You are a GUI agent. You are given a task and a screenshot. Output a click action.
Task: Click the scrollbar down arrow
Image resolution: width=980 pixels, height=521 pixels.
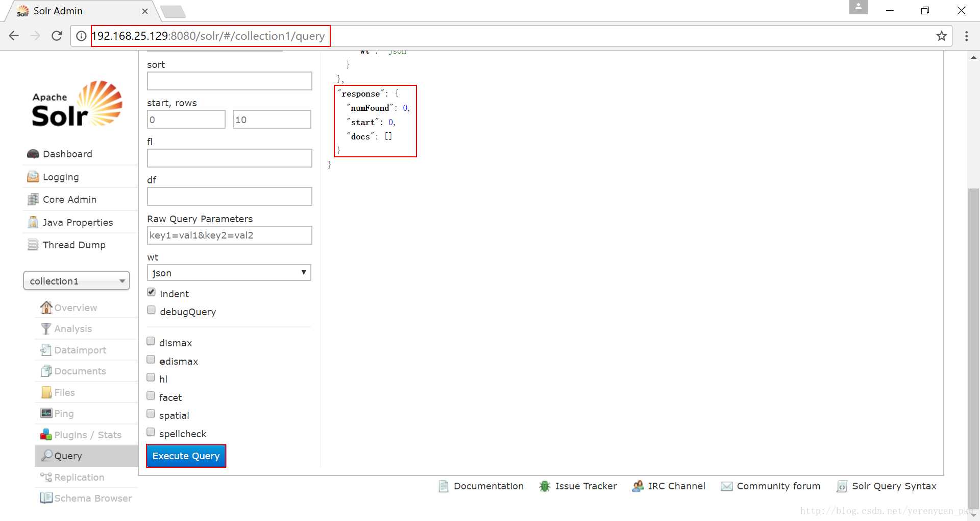click(974, 515)
